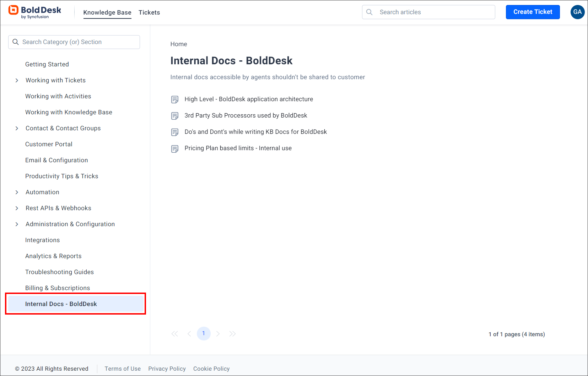Screen dimensions: 588x376
Task: Click the document icon beside Do's and Dont's
Action: [x=175, y=132]
